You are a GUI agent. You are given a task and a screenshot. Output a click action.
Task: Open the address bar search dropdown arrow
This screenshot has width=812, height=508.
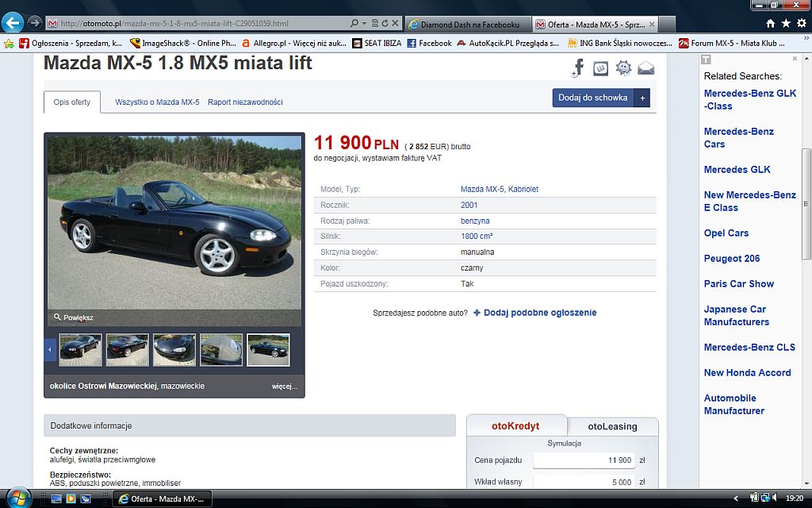(364, 23)
